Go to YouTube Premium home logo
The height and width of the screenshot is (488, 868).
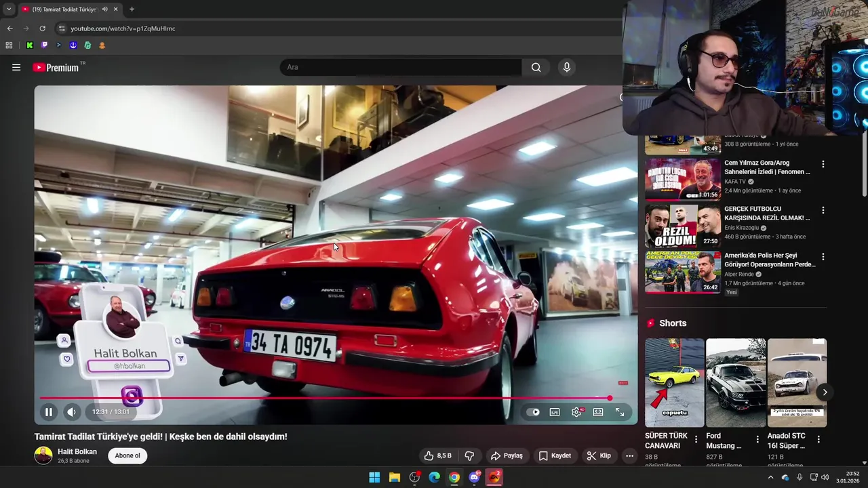point(56,67)
